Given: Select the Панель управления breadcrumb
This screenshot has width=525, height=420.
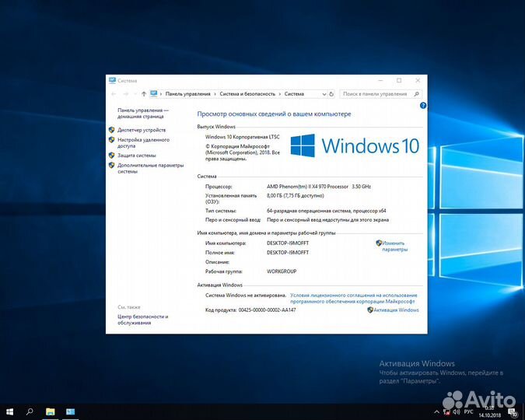Looking at the screenshot, I should point(187,93).
